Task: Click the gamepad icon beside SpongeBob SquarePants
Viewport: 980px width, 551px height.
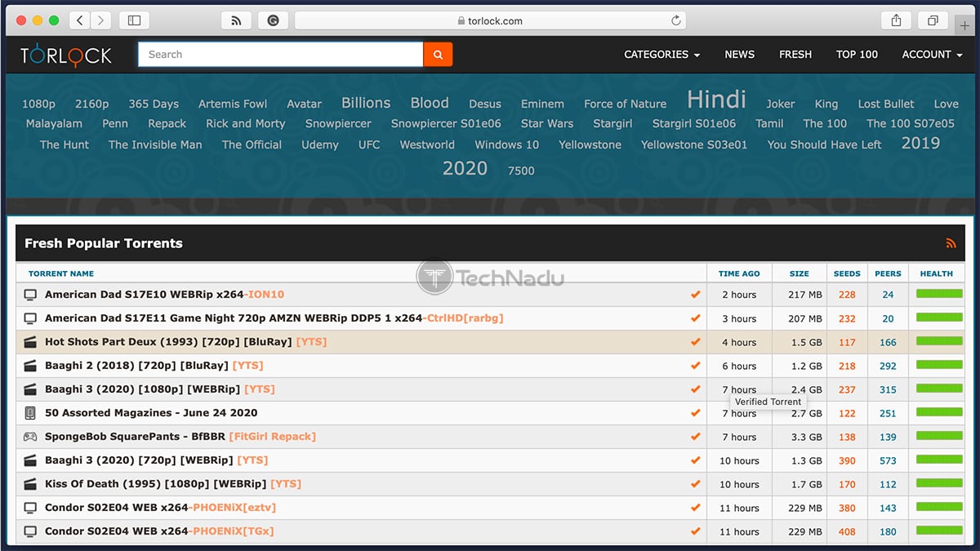Action: coord(30,437)
